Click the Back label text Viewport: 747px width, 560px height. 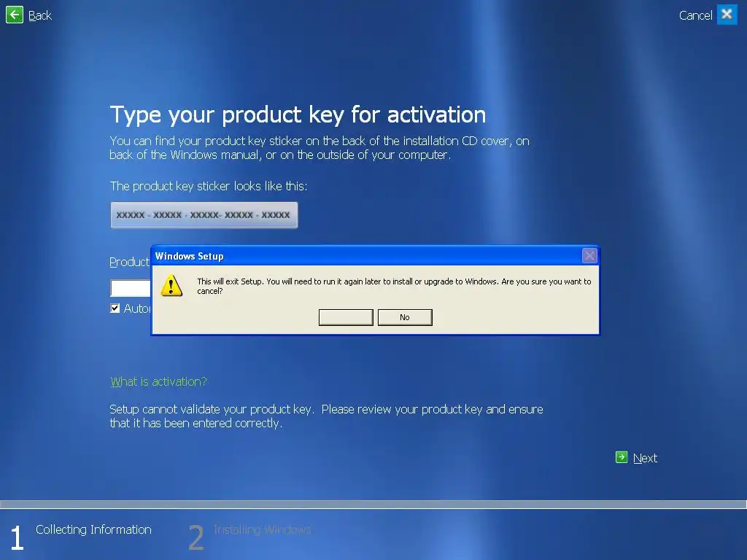pos(40,16)
